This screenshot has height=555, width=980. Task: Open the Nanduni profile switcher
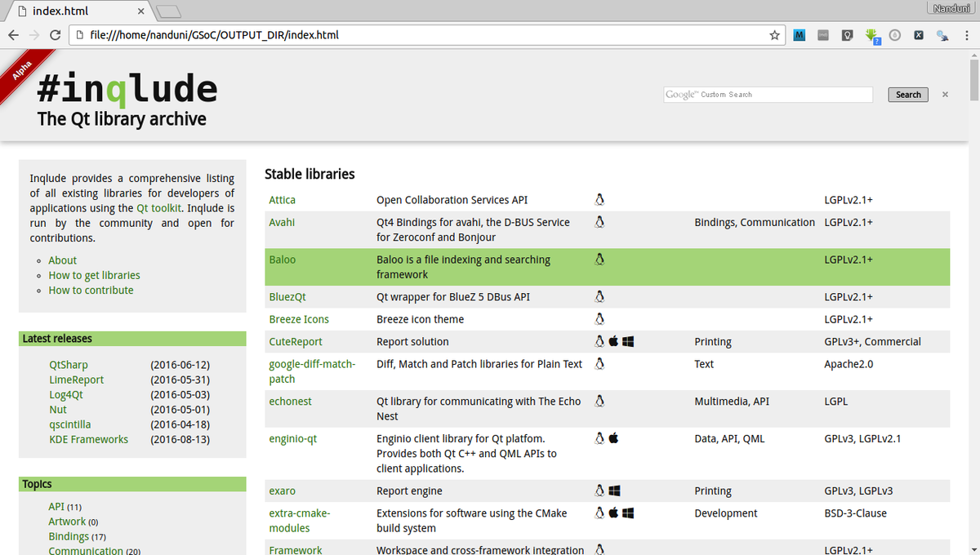pyautogui.click(x=951, y=8)
